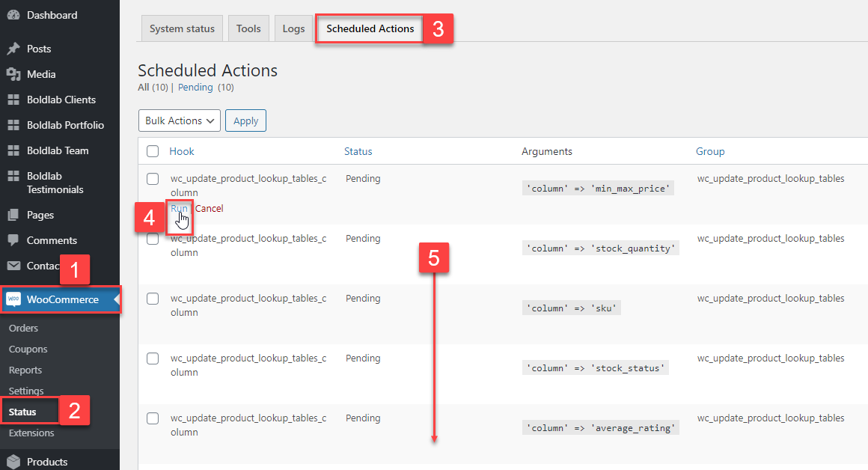Click the Media library icon
The height and width of the screenshot is (470, 868).
[13, 74]
